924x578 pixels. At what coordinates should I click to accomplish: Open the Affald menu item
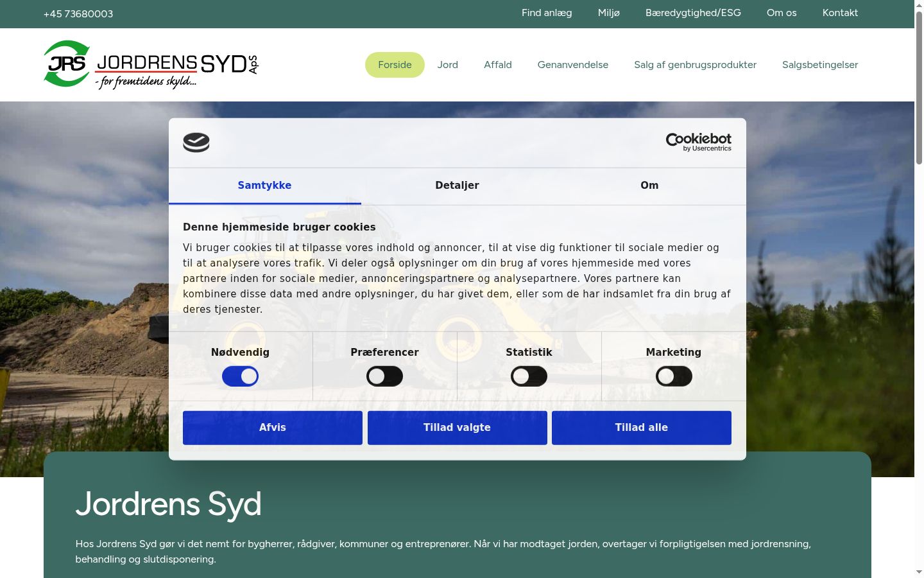(498, 65)
